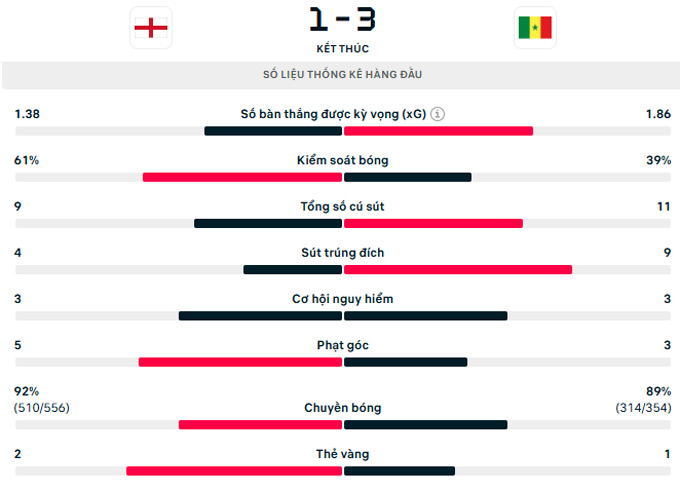Click the Senegal flag team icon

[x=535, y=28]
